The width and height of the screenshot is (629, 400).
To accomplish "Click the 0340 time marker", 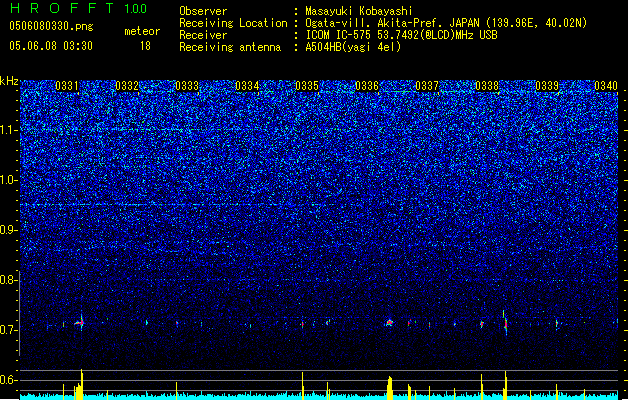I will coord(606,86).
